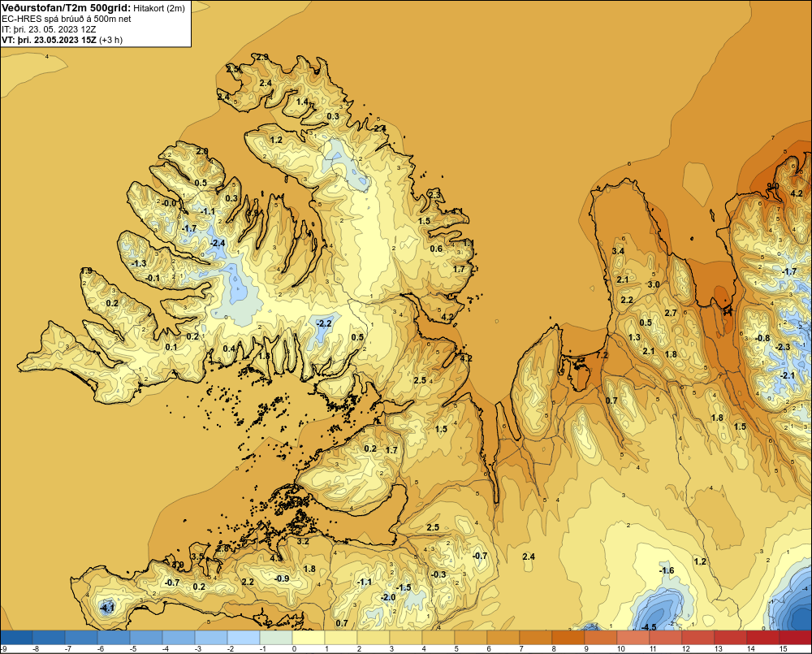Select the -0.9 temperature value
The width and height of the screenshot is (812, 654).
coord(282,578)
